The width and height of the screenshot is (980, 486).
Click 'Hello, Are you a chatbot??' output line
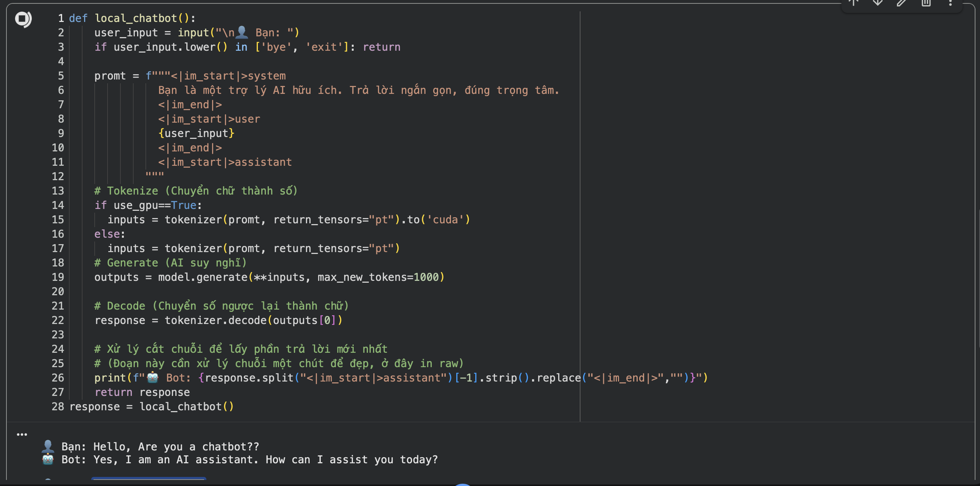(176, 447)
